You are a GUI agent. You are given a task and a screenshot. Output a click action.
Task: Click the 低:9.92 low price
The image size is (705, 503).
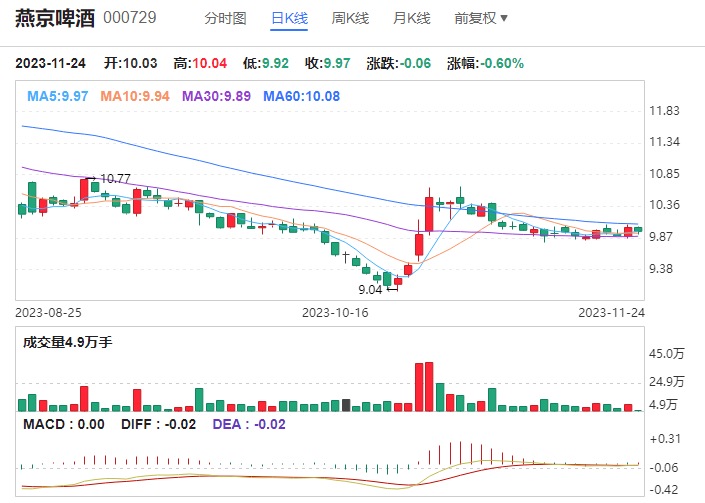click(266, 63)
